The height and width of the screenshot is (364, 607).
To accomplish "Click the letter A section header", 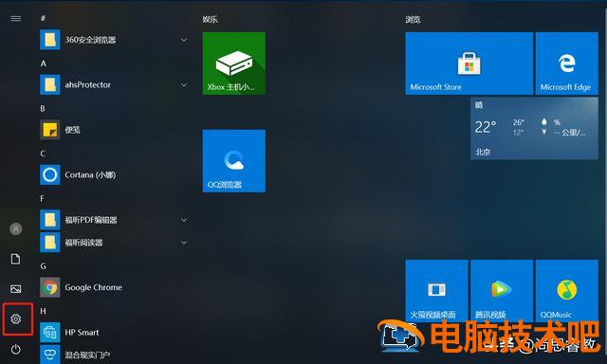I will 44,64.
